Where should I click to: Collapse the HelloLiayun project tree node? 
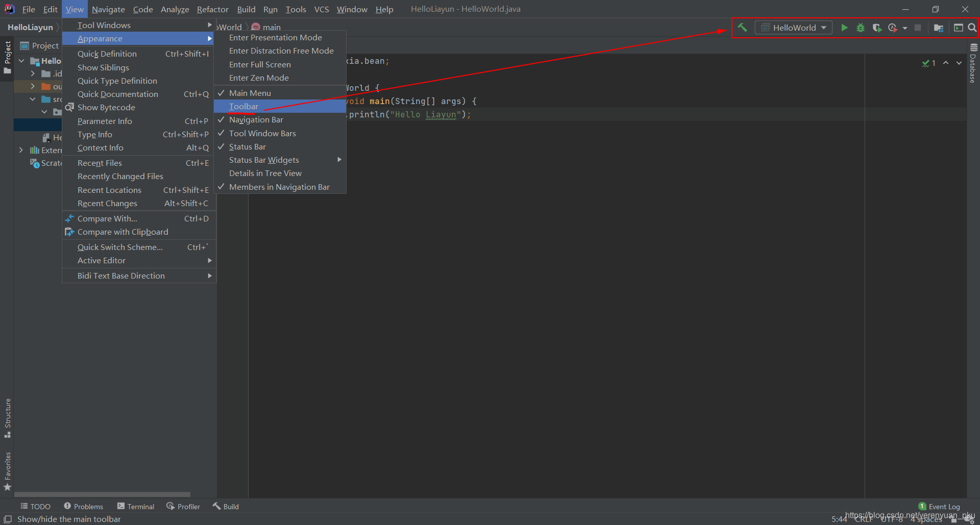point(21,61)
